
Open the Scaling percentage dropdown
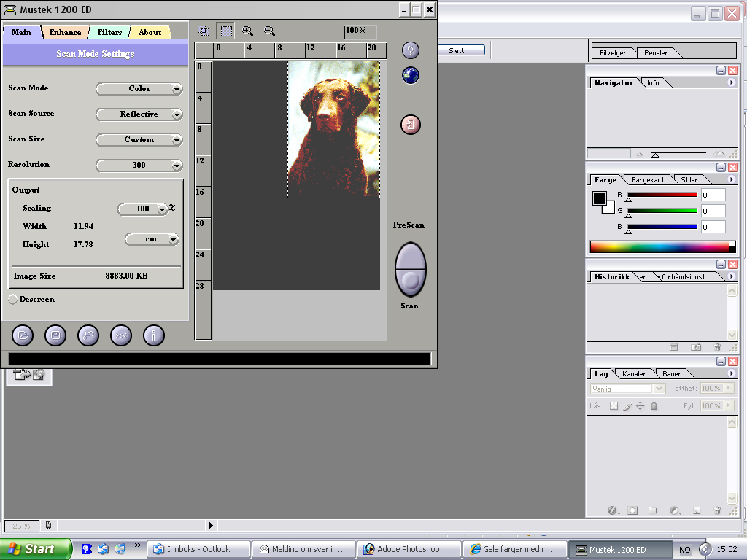click(x=143, y=209)
